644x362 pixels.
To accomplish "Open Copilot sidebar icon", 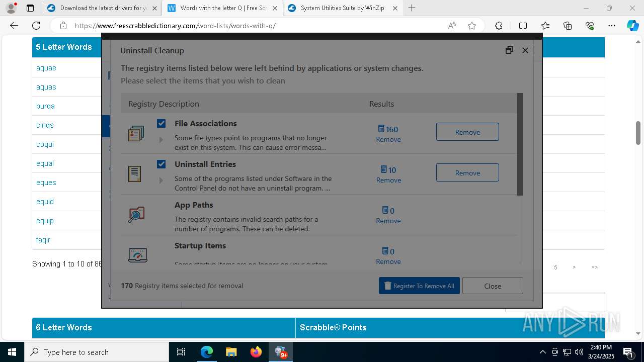I will 632,26.
